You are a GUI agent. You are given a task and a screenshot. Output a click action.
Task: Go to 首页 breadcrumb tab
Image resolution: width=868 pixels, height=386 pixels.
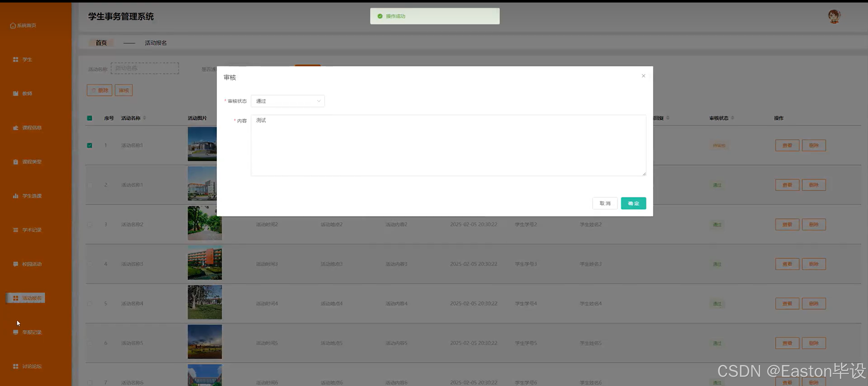point(101,43)
